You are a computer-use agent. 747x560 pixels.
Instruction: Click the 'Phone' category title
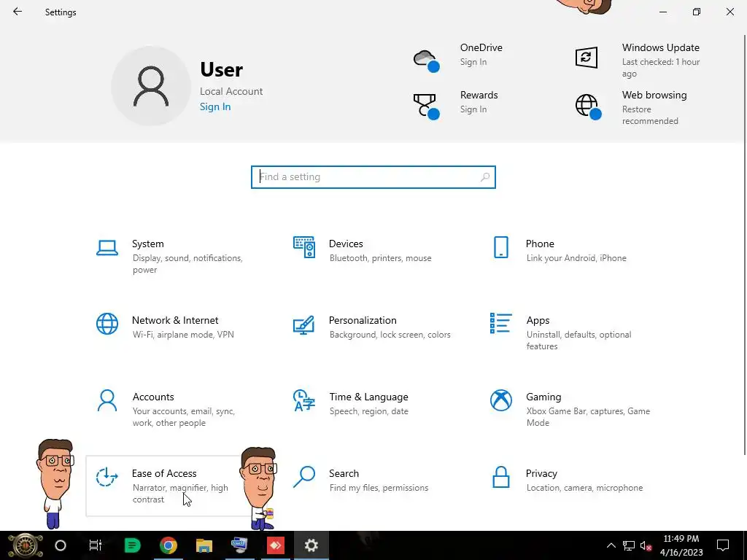click(540, 244)
